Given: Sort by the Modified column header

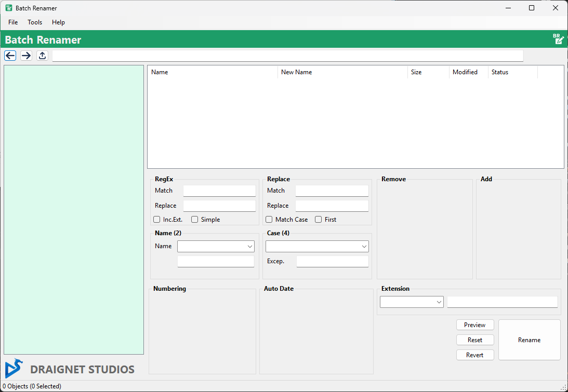Looking at the screenshot, I should pyautogui.click(x=469, y=72).
